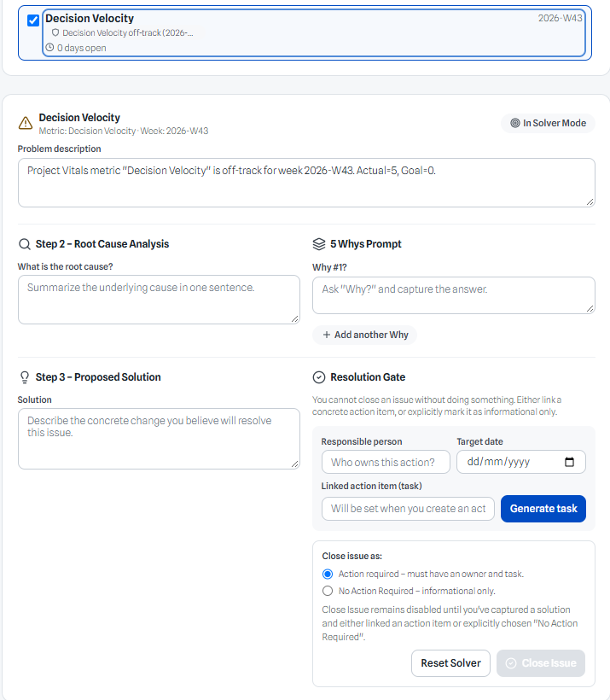Click the shield icon beside off-track label
This screenshot has width=610, height=700.
coord(55,32)
